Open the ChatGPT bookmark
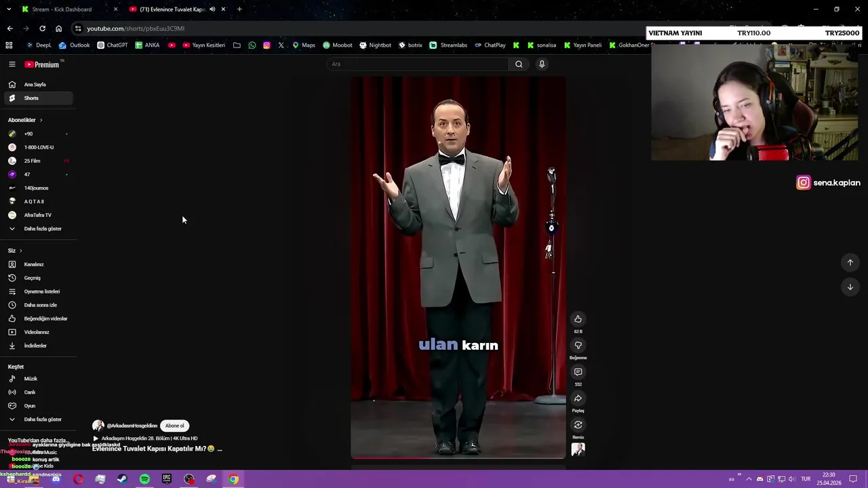This screenshot has width=868, height=488. coord(112,45)
